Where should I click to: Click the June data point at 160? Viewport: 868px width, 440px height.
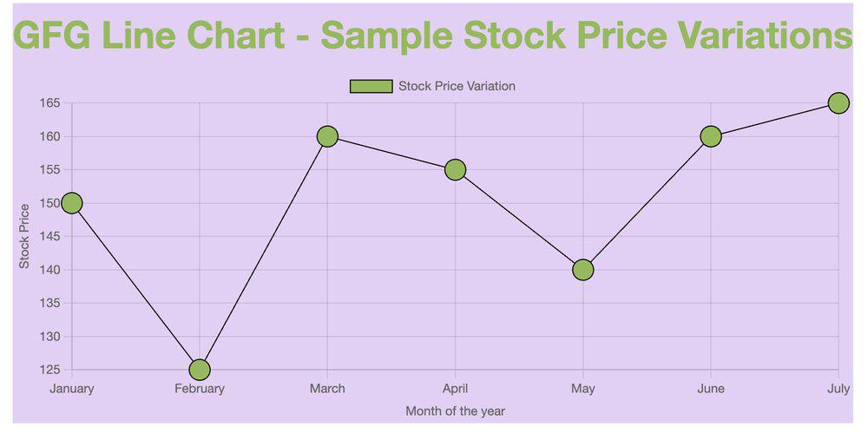[x=711, y=136]
